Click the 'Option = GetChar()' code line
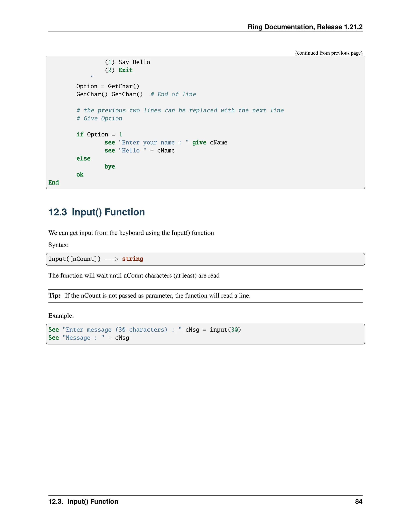Viewport: 411px width, 532px height. click(108, 86)
